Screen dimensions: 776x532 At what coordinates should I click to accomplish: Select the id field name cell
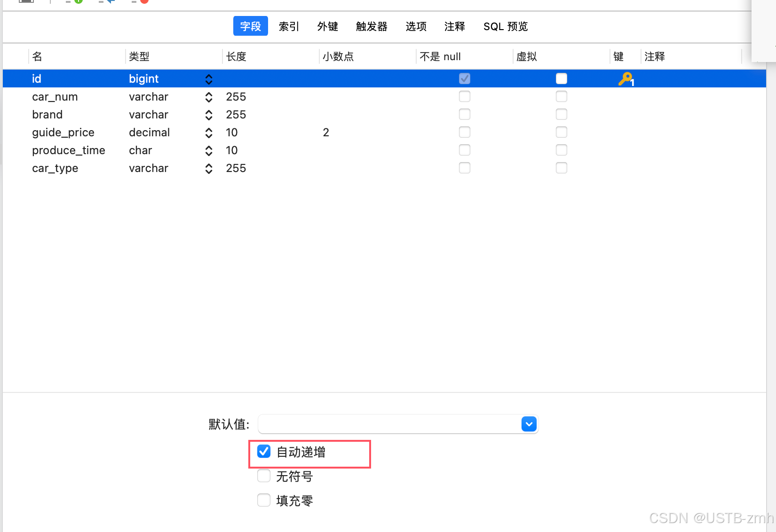pos(37,78)
